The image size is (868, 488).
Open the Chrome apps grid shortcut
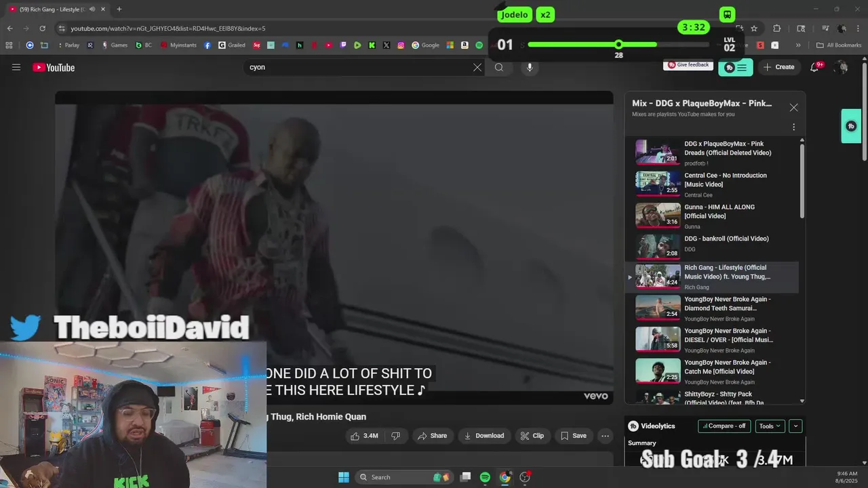pos(9,45)
